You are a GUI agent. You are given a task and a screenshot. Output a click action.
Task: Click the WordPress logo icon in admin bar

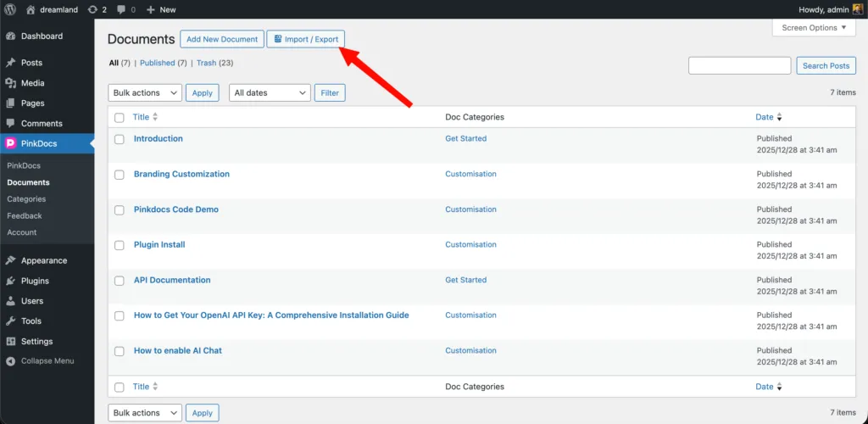11,9
